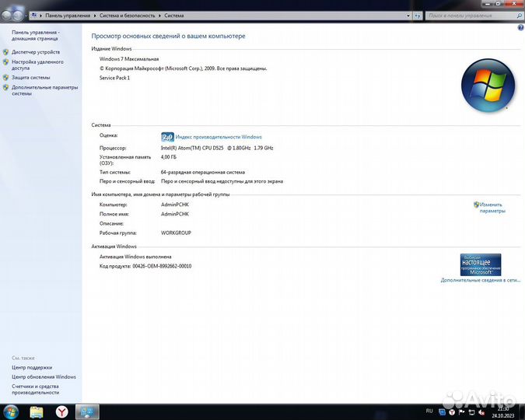Go to Панель управления домашняя страница
This screenshot has height=420, width=525.
[36, 36]
